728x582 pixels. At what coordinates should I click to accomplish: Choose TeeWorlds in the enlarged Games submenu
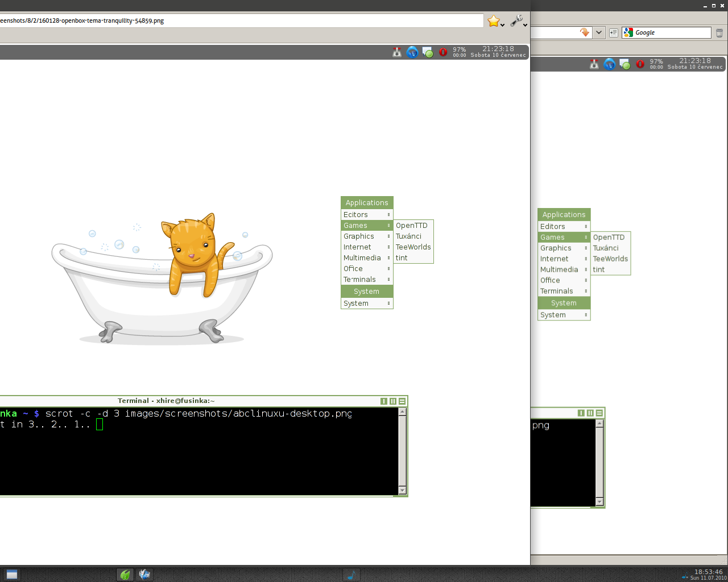413,247
